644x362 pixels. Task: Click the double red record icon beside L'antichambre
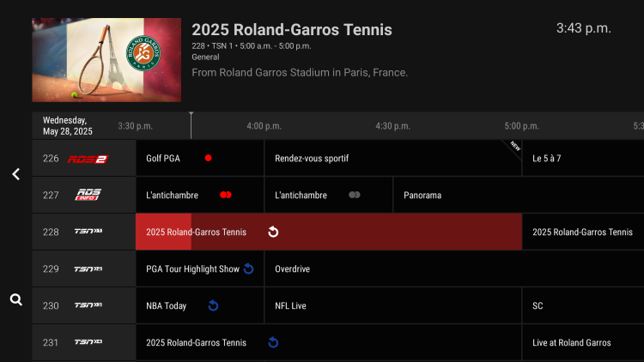coord(226,196)
